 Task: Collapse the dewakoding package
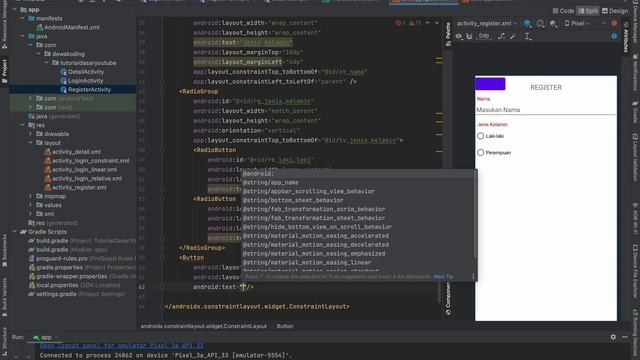[x=39, y=54]
